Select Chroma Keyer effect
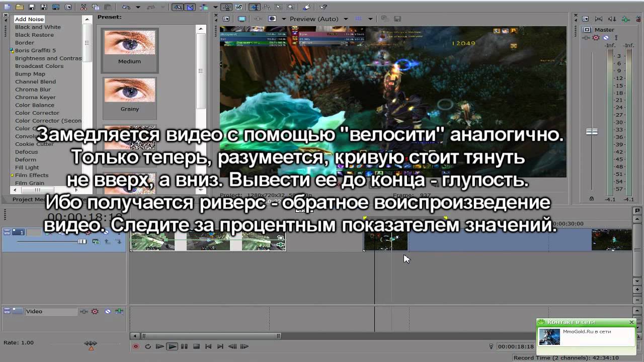 click(35, 97)
